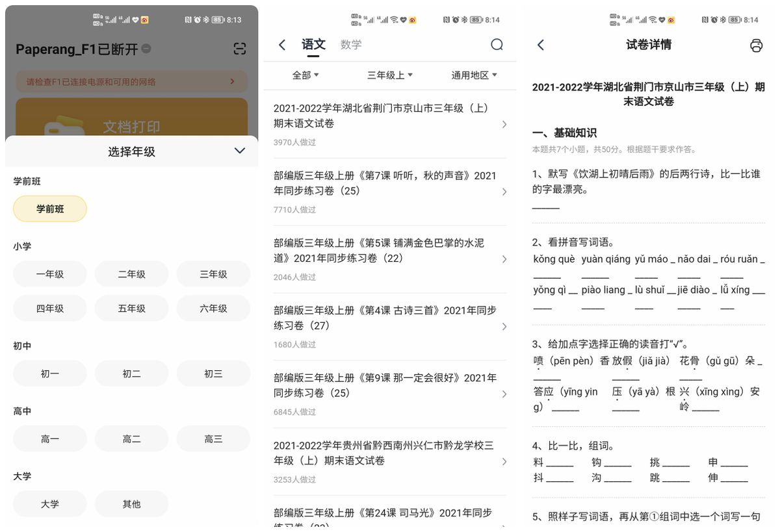
Task: Open the 三年级上 semester dropdown
Action: pyautogui.click(x=389, y=75)
